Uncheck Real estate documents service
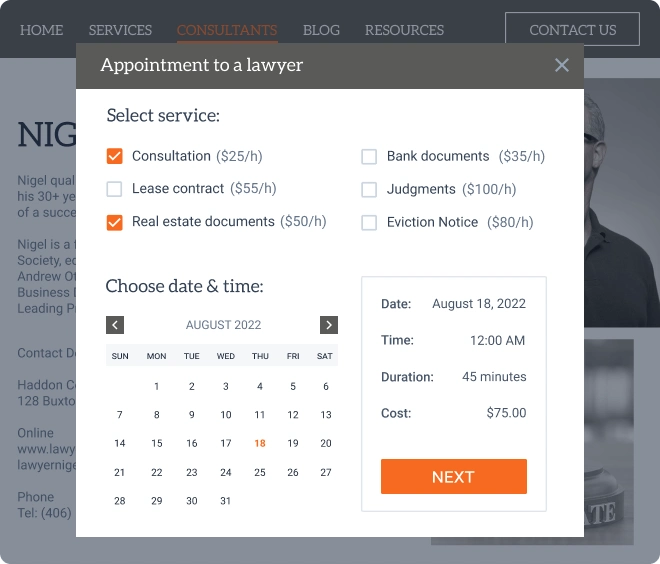This screenshot has width=660, height=564. click(x=114, y=222)
